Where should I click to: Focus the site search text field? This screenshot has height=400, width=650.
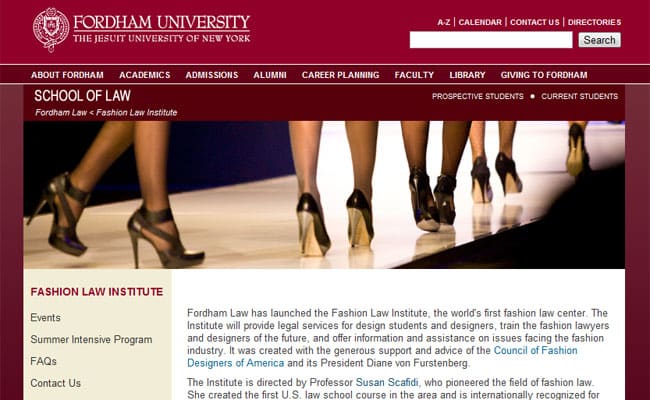[x=491, y=40]
